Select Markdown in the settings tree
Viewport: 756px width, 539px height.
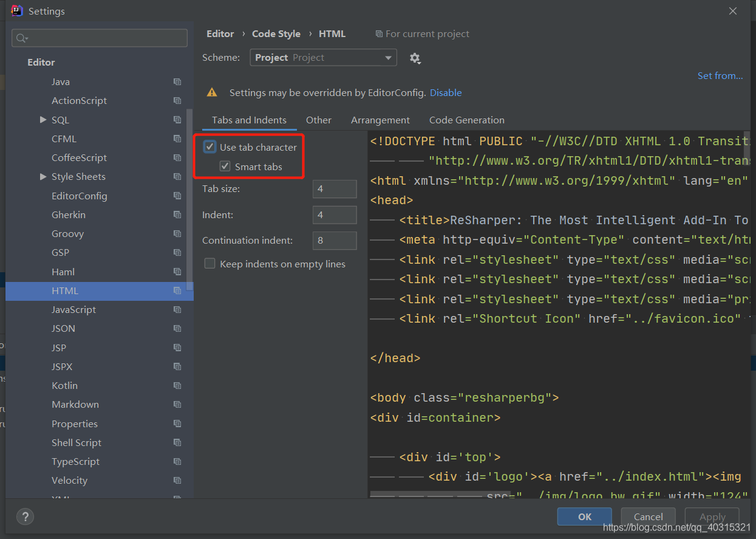point(75,405)
